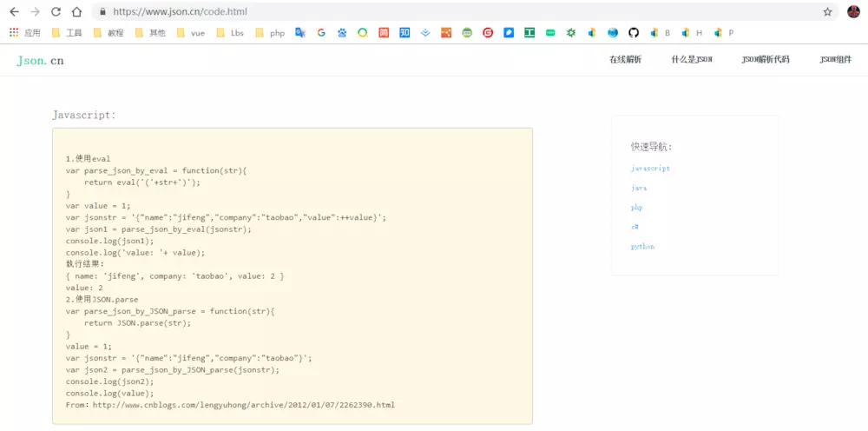This screenshot has width=868, height=431.
Task: Open the bookmark labeled P
Action: 724,33
